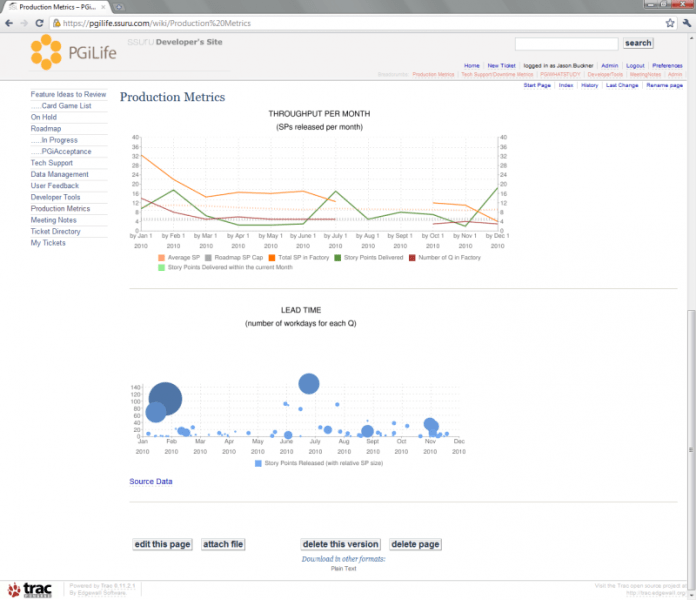Image resolution: width=696 pixels, height=600 pixels.
Task: Open the Production Metrics breadcrumb
Action: click(433, 75)
